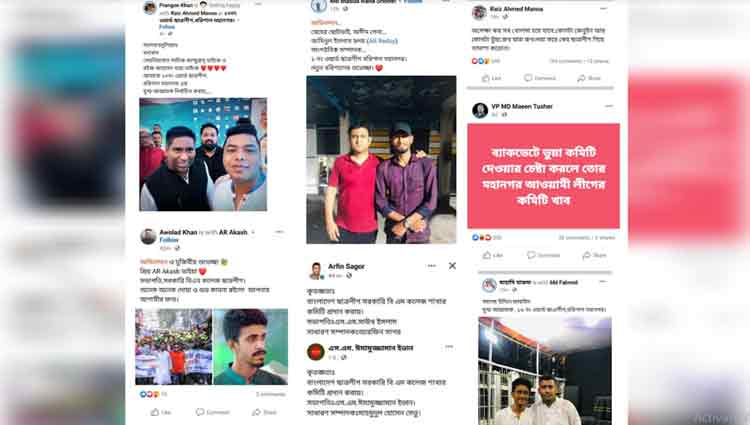The image size is (750, 425).
Task: Open options menu on VP MD Maeen Tusher post
Action: [x=608, y=106]
